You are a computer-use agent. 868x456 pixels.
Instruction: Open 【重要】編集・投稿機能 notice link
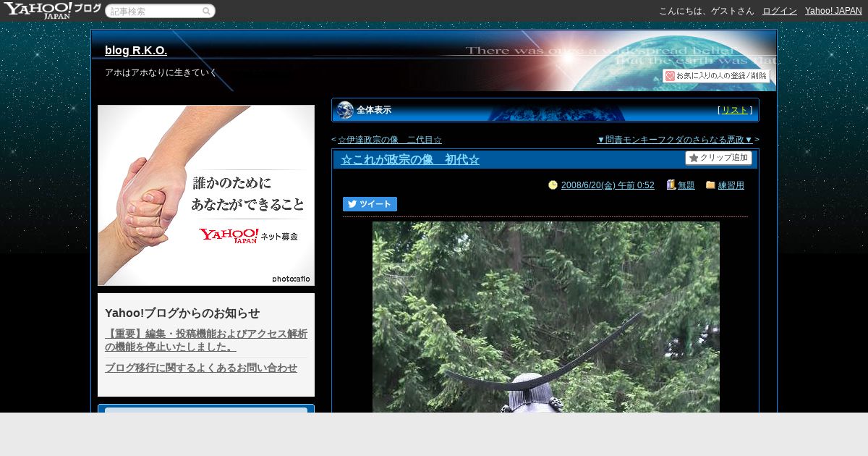tap(206, 340)
